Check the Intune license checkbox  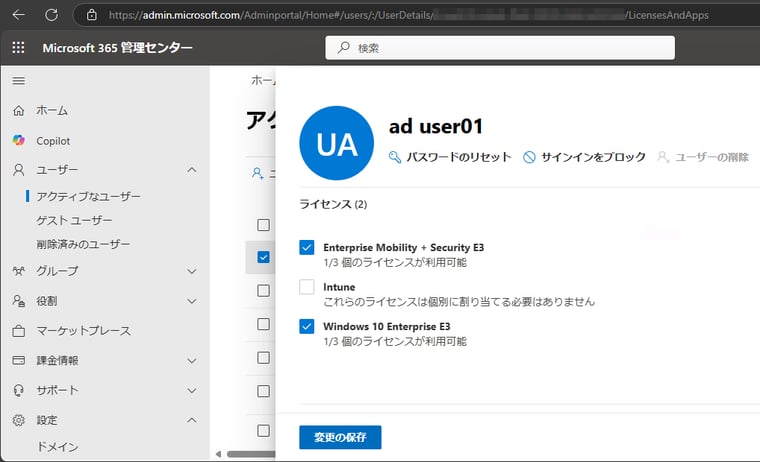[x=307, y=287]
